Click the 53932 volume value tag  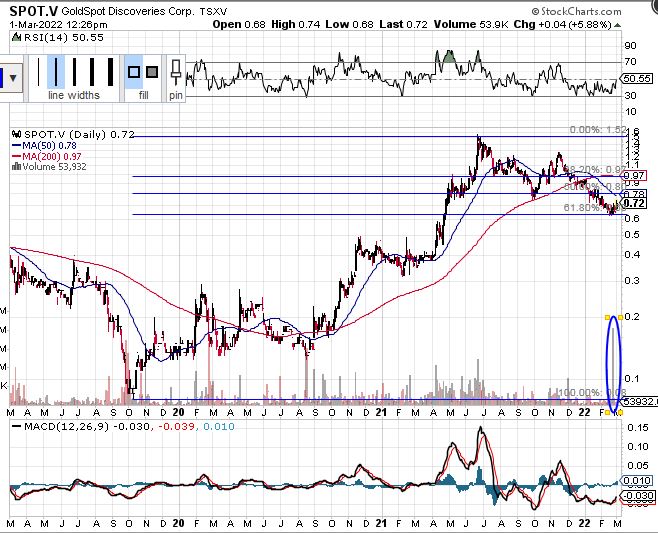click(640, 401)
